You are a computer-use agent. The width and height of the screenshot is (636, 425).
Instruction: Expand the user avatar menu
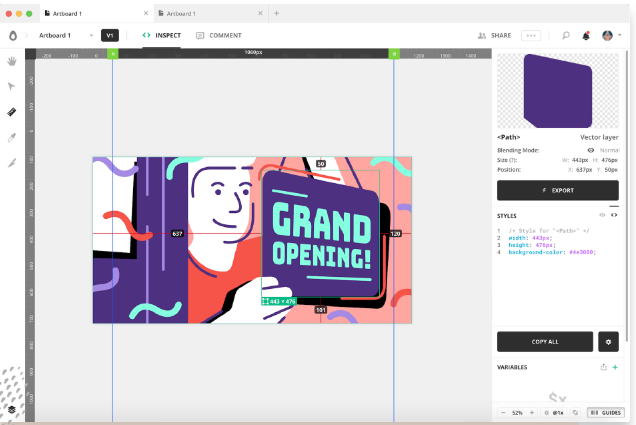tap(612, 35)
